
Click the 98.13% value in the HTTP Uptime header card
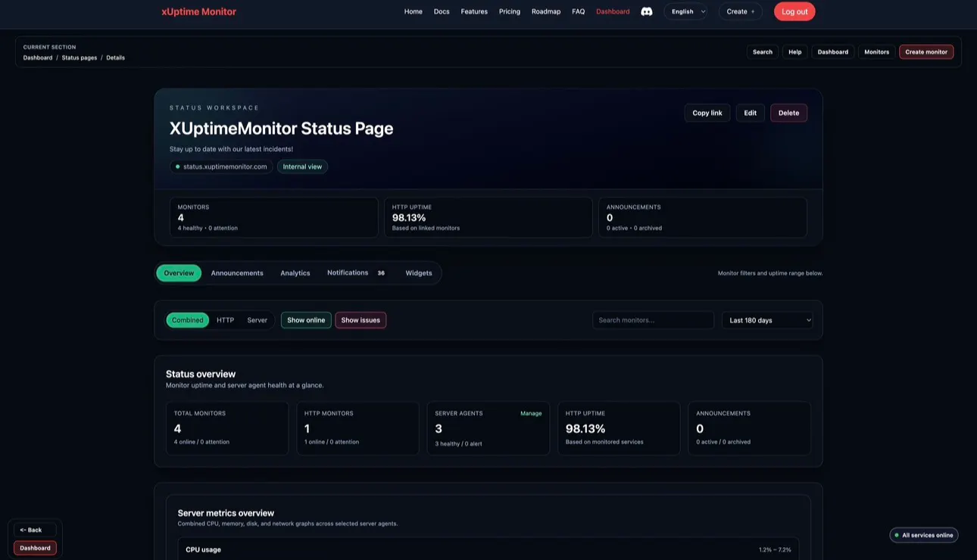click(x=409, y=218)
